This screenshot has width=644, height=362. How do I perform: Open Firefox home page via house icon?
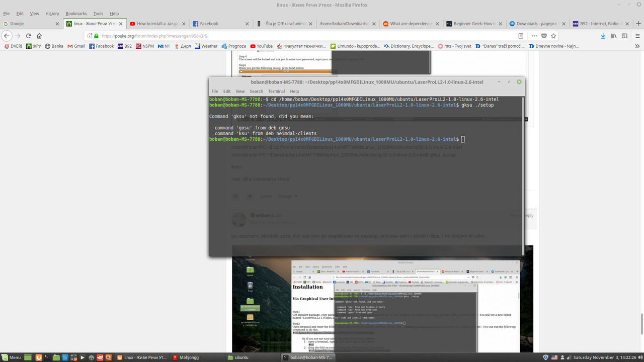39,36
